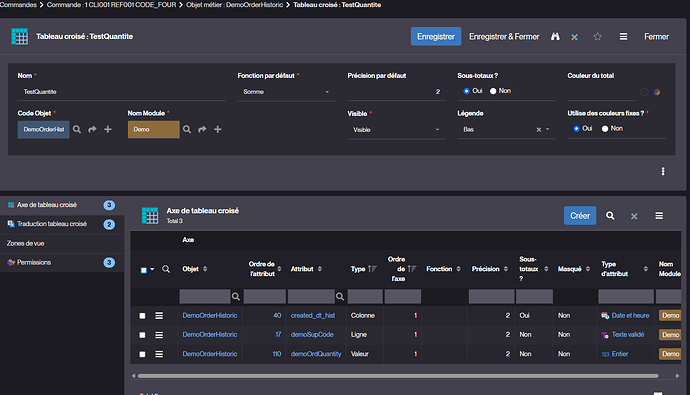Check the created_dt_hist row checkbox
690x395 pixels.
[142, 316]
